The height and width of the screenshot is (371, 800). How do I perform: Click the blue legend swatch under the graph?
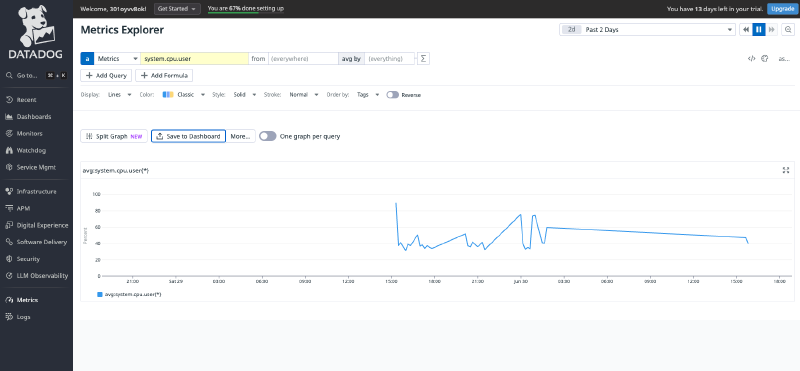click(99, 294)
